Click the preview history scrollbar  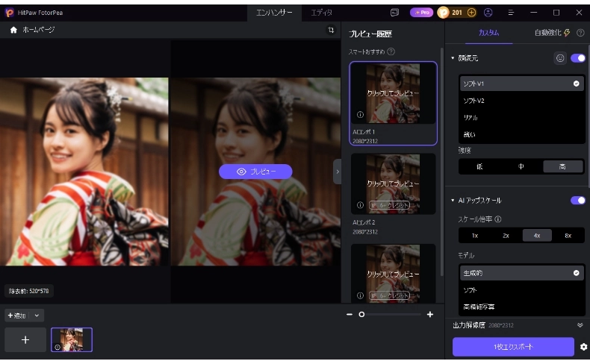coord(441,162)
